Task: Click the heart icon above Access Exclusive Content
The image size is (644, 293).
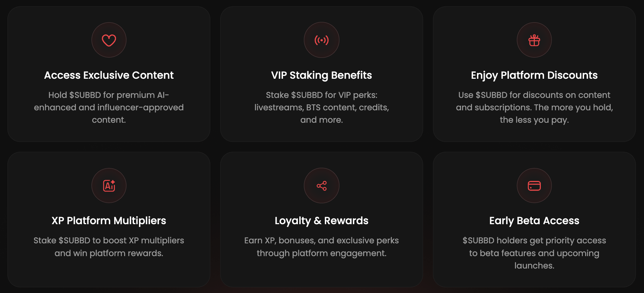Action: click(x=109, y=40)
